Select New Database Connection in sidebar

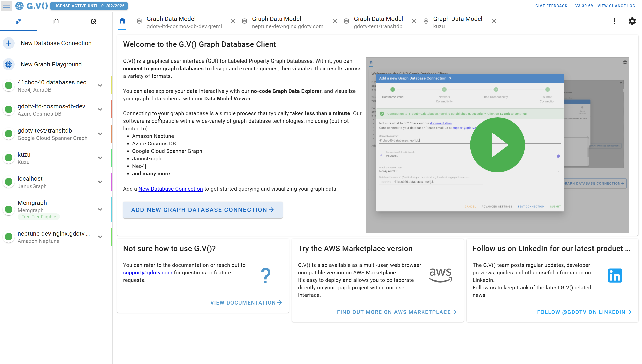click(56, 43)
